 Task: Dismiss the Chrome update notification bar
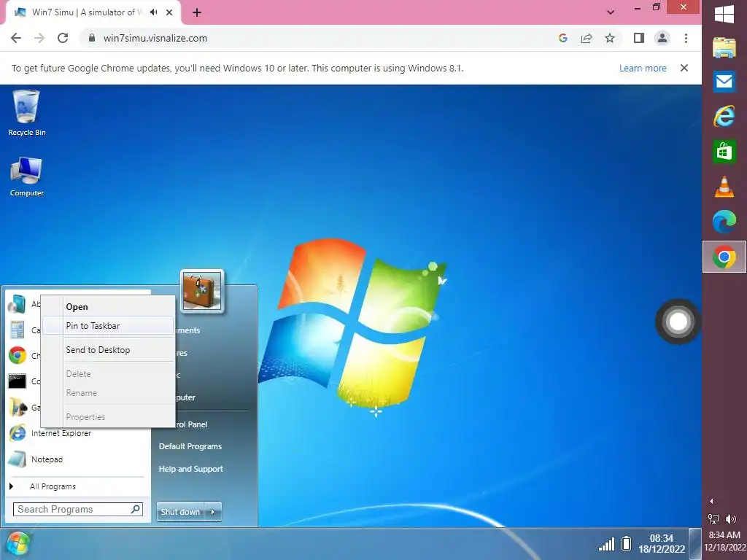point(684,68)
